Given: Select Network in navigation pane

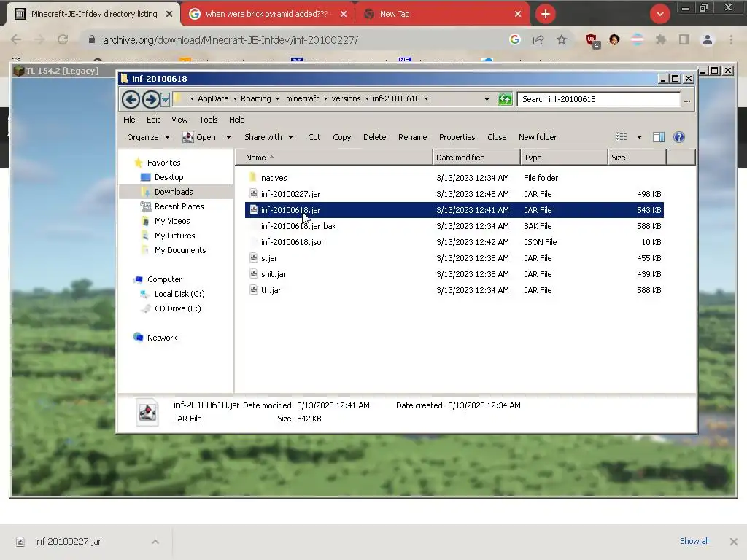Looking at the screenshot, I should coord(162,338).
